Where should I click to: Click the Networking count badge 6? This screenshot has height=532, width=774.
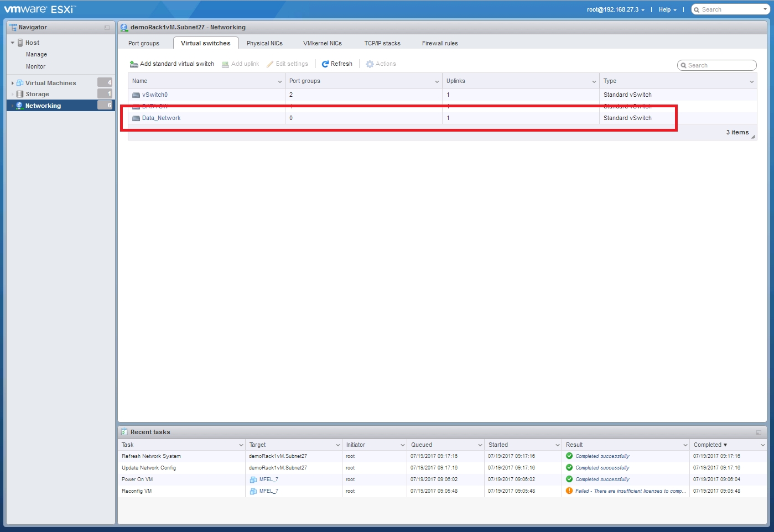105,105
